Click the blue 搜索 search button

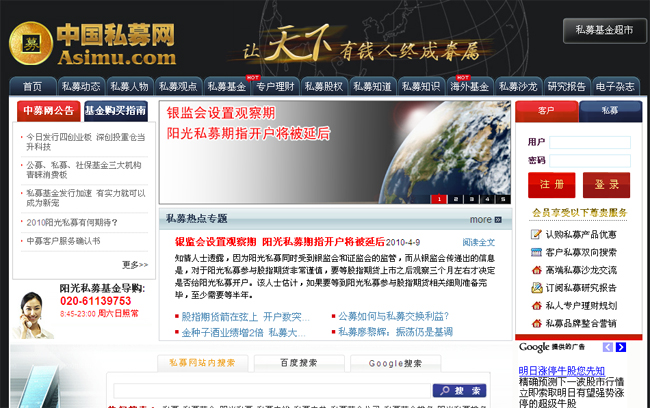click(x=460, y=390)
